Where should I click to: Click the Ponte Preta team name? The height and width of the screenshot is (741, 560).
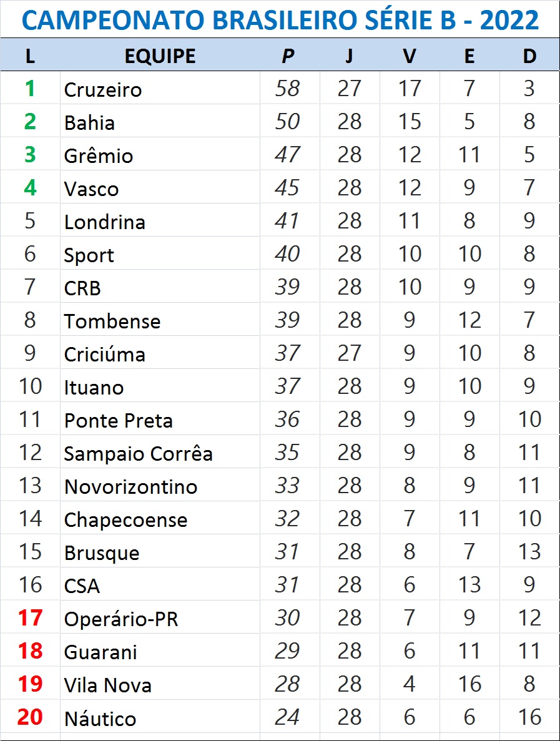coord(118,420)
